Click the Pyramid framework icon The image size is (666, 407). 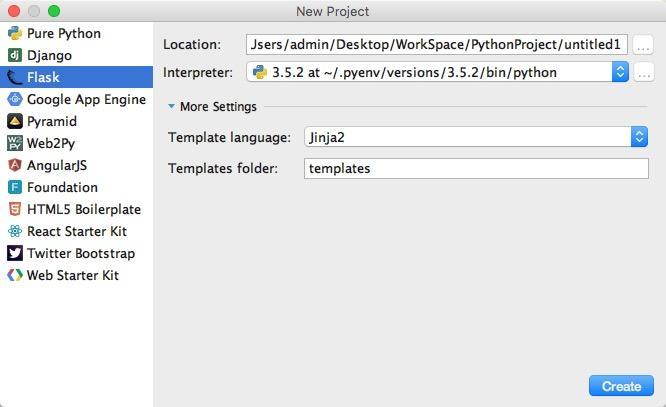coord(15,122)
